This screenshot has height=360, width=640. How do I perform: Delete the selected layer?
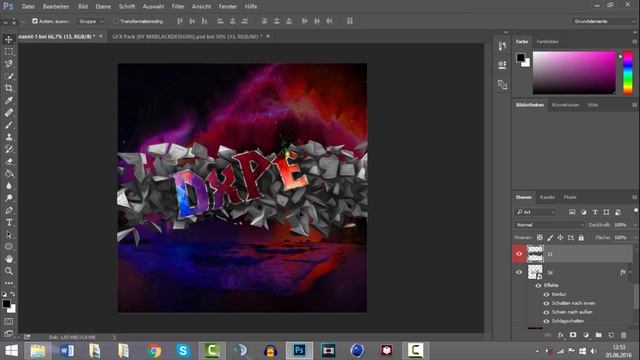[x=624, y=335]
